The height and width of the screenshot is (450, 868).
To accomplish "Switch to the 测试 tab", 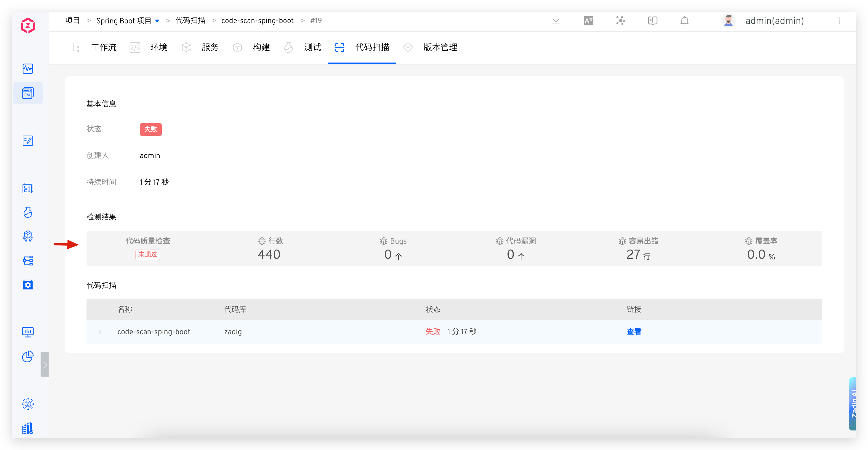I will pyautogui.click(x=312, y=47).
